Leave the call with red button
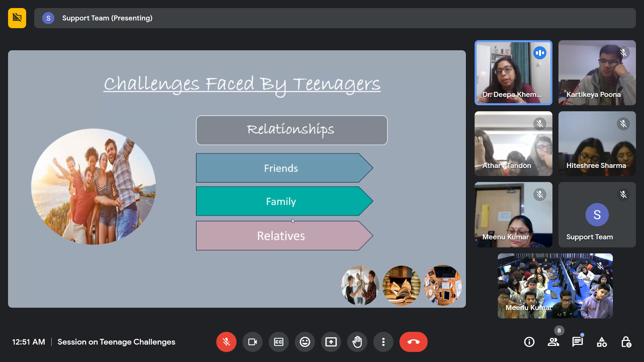This screenshot has height=362, width=644. pyautogui.click(x=413, y=342)
